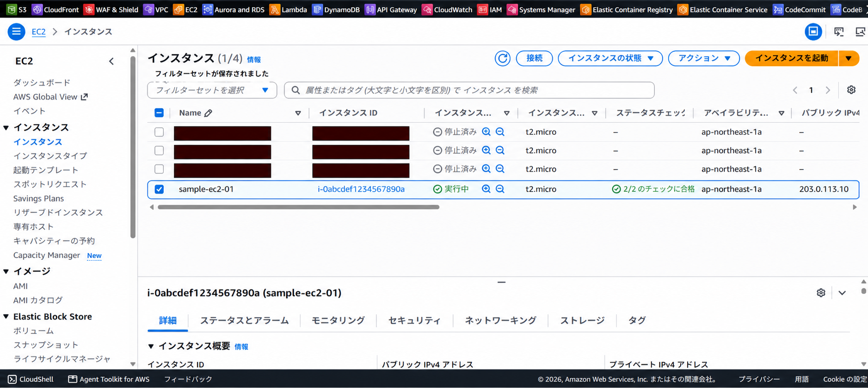
Task: Switch to the タグ tab
Action: (637, 320)
